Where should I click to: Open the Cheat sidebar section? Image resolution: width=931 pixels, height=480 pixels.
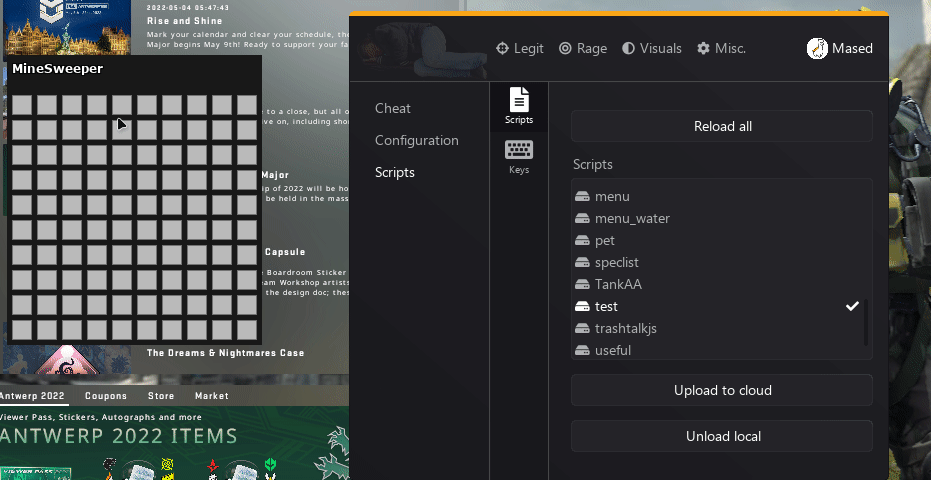click(x=393, y=108)
